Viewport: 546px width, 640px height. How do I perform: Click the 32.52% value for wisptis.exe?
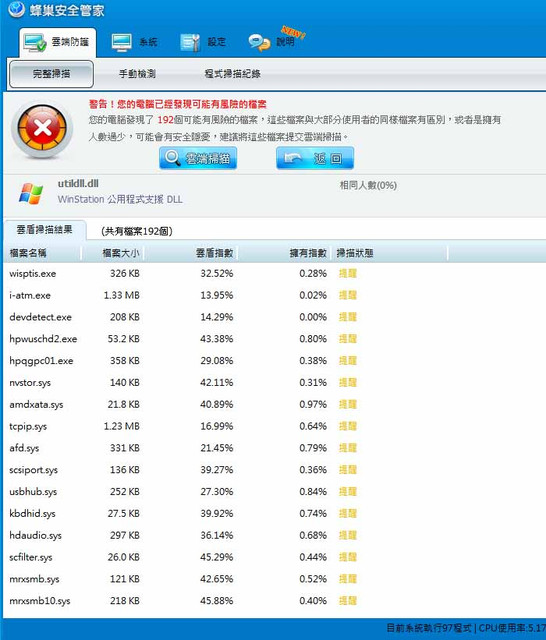point(217,273)
